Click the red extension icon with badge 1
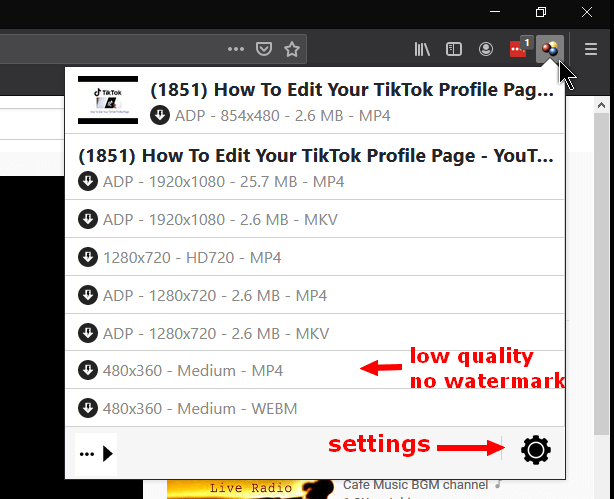 519,49
